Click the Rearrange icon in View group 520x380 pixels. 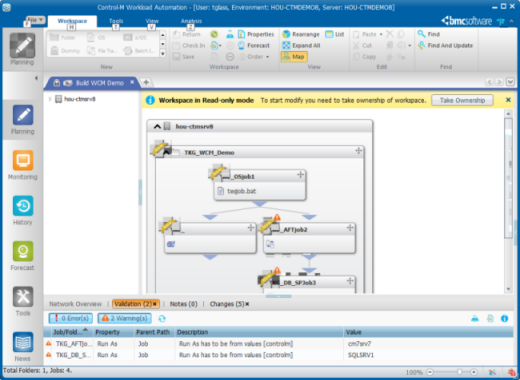click(286, 34)
